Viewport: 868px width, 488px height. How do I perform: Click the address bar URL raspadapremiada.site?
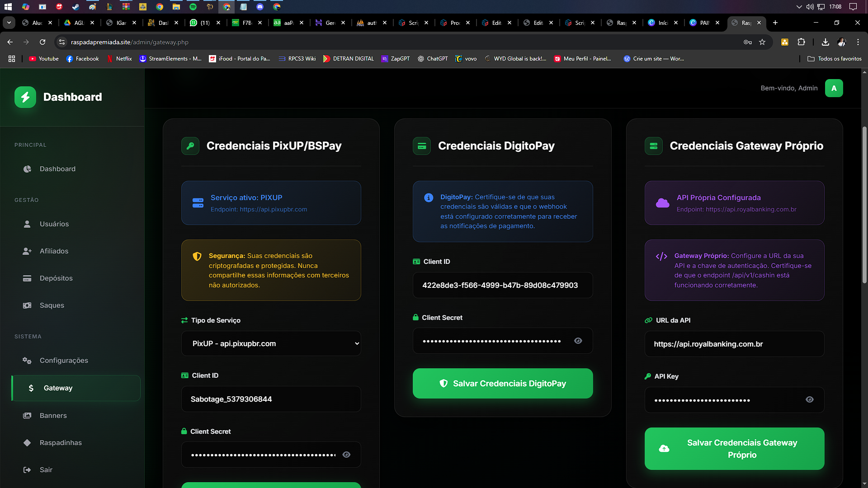130,42
